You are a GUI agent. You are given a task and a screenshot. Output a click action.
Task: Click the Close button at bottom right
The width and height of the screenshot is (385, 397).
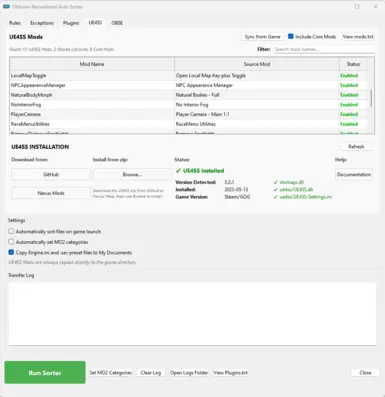(365, 373)
